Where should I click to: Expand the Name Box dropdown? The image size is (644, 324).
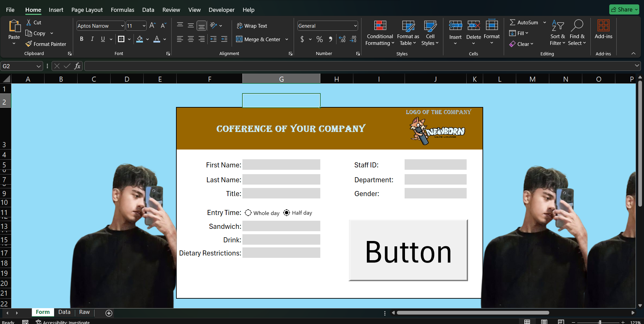point(38,66)
